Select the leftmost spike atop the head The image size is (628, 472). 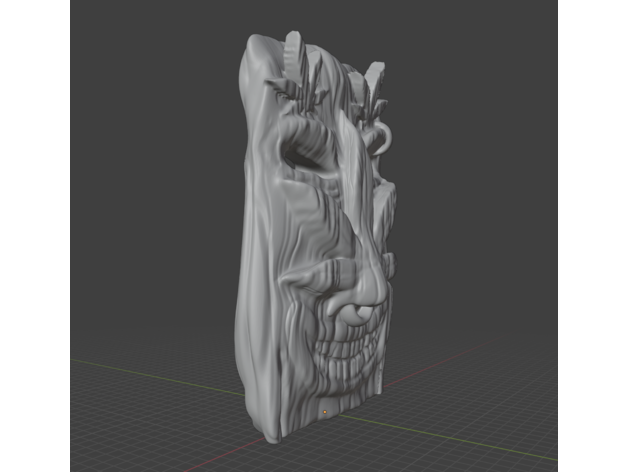(x=291, y=50)
